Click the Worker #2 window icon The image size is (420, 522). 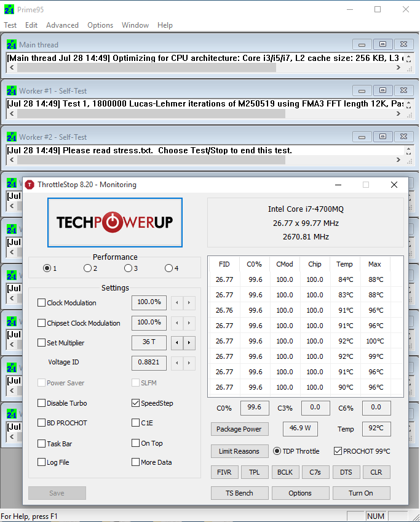pyautogui.click(x=12, y=137)
